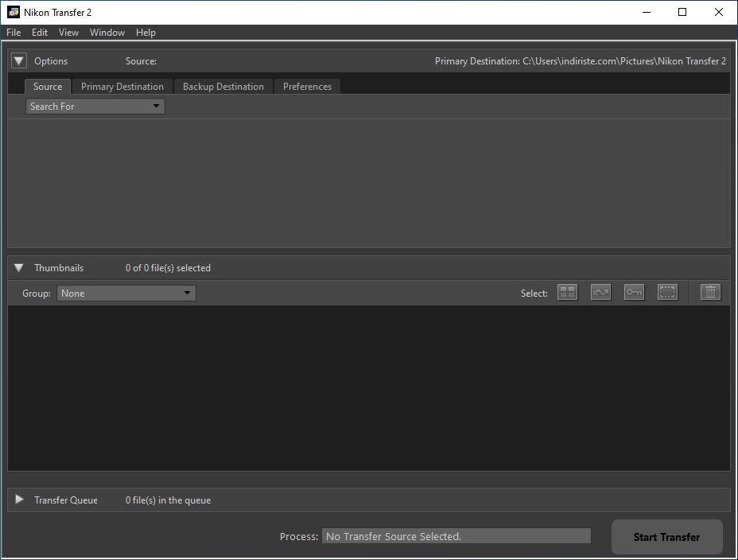Collapse the Options panel triangle
Image resolution: width=738 pixels, height=560 pixels.
point(19,60)
